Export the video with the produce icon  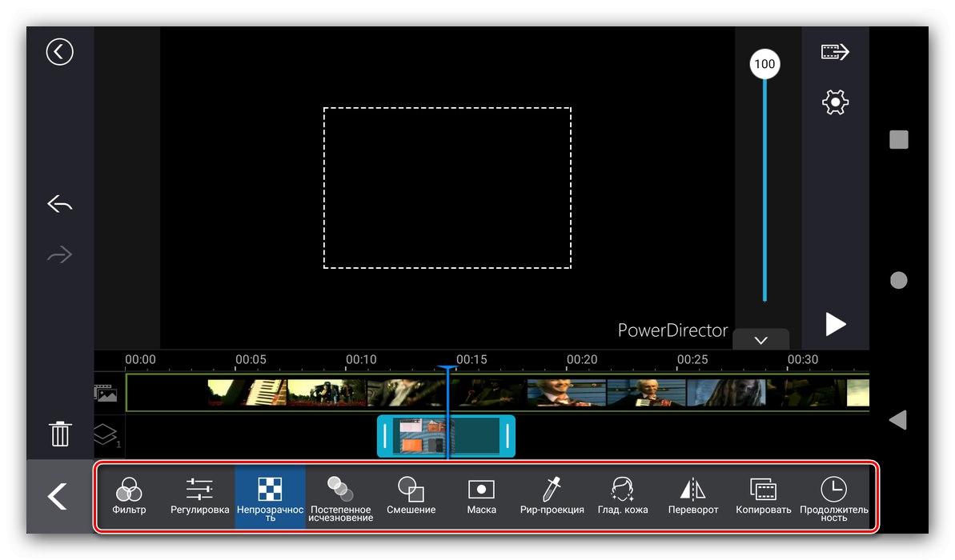click(835, 52)
